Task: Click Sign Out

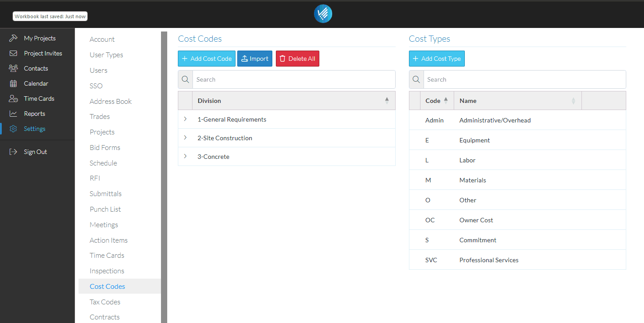Action: click(x=35, y=152)
